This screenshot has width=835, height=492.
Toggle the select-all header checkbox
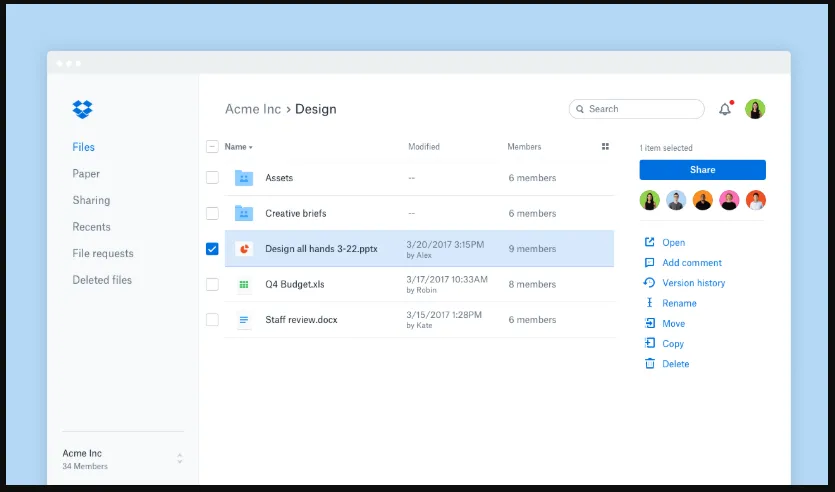point(212,146)
